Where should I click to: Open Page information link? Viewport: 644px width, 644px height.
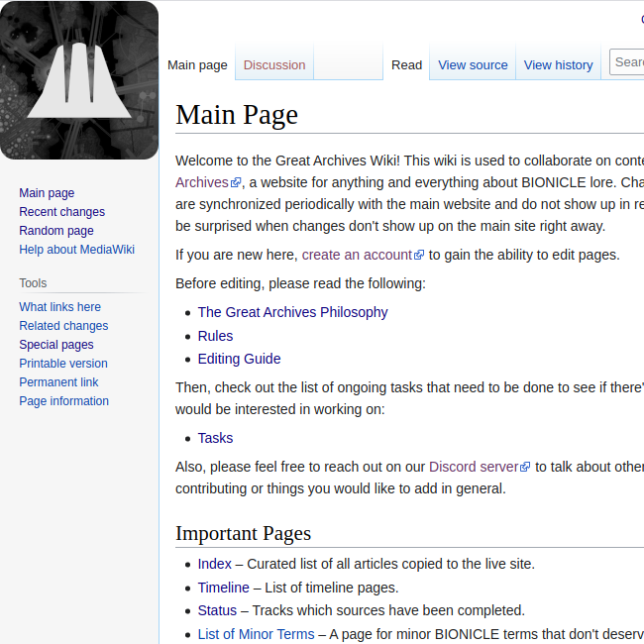(x=64, y=401)
